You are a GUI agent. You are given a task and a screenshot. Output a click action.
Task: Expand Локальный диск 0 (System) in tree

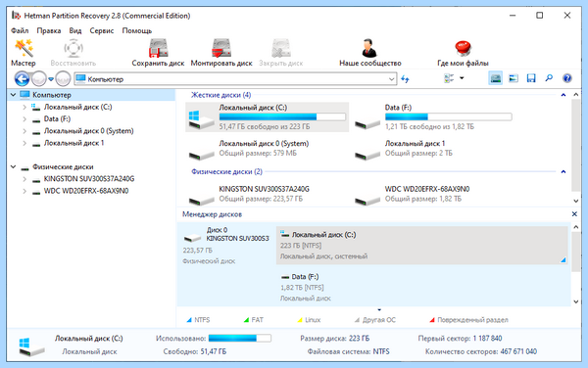[x=24, y=131]
